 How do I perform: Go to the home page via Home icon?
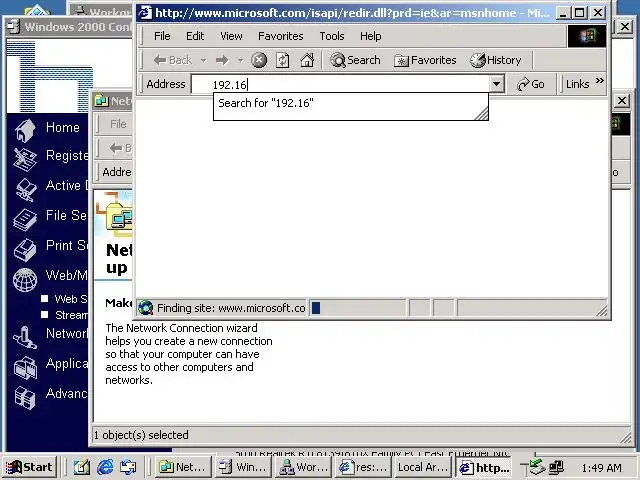point(307,60)
